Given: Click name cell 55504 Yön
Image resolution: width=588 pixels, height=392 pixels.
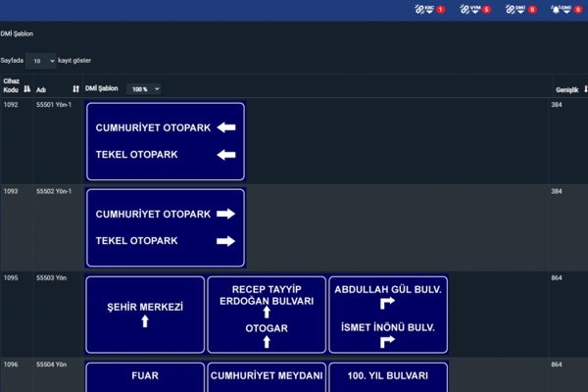Looking at the screenshot, I should coord(51,365).
